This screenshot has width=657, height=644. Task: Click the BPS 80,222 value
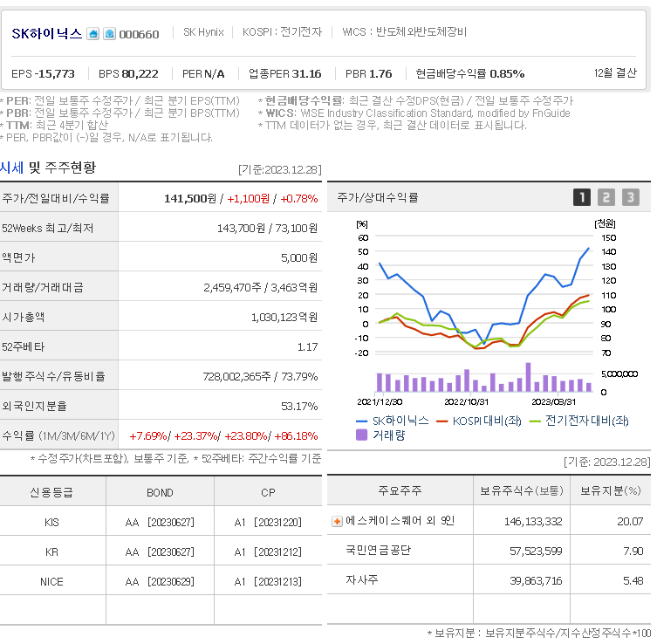(x=128, y=74)
